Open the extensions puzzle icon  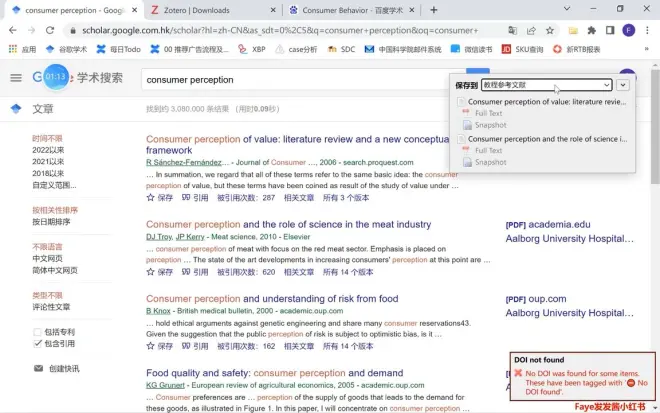point(591,30)
